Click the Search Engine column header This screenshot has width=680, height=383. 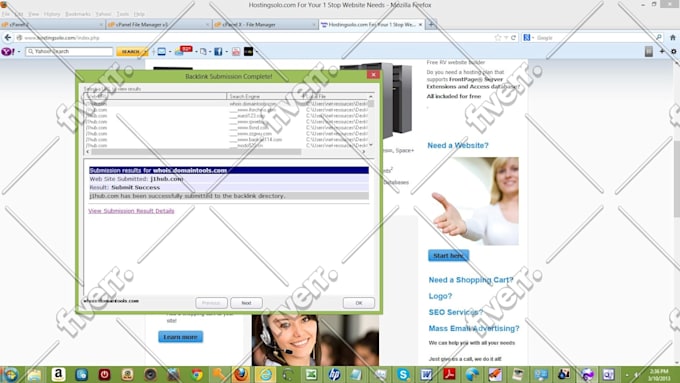tap(264, 96)
